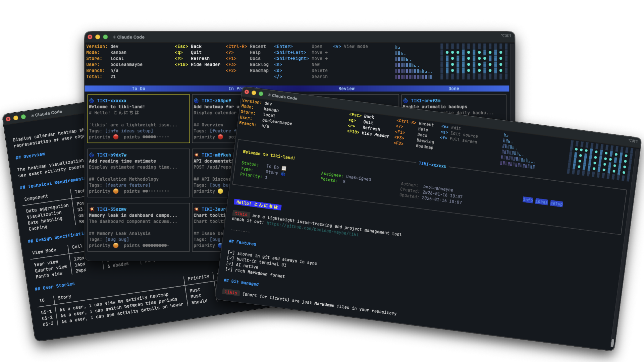Click the bug burst icon on TIKI-35ozwv

(x=92, y=209)
